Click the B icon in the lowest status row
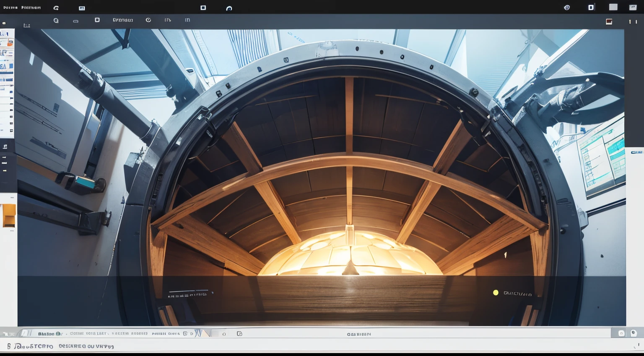 coord(9,346)
